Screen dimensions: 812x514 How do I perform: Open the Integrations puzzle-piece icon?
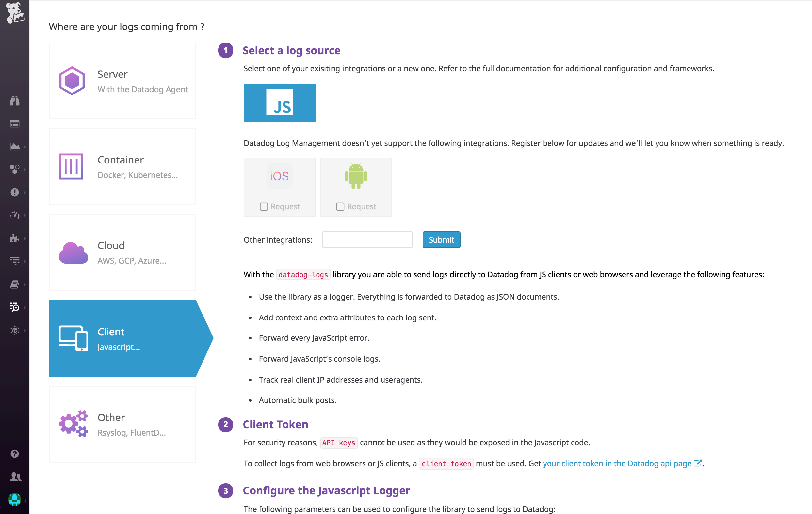coord(15,238)
